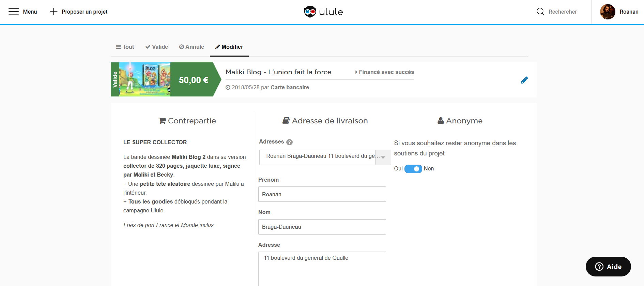This screenshot has height=286, width=644.
Task: Click the plus icon to propose a project
Action: pos(53,12)
